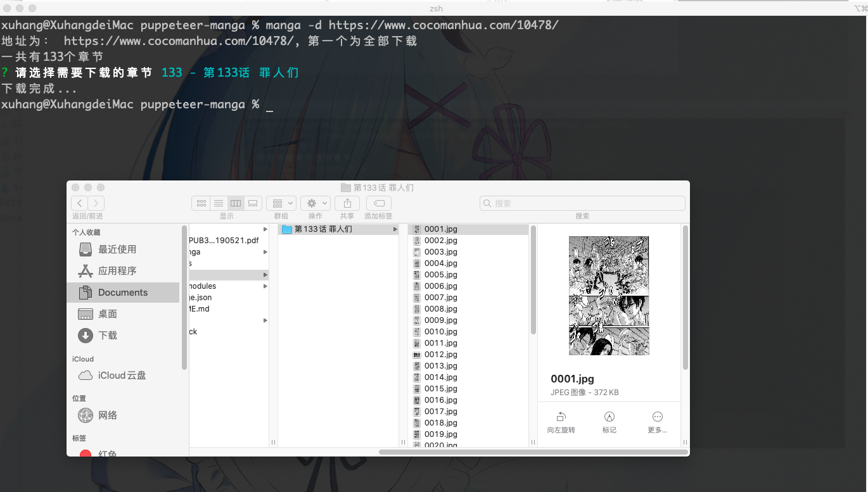Select file 0005.jpg

point(468,275)
